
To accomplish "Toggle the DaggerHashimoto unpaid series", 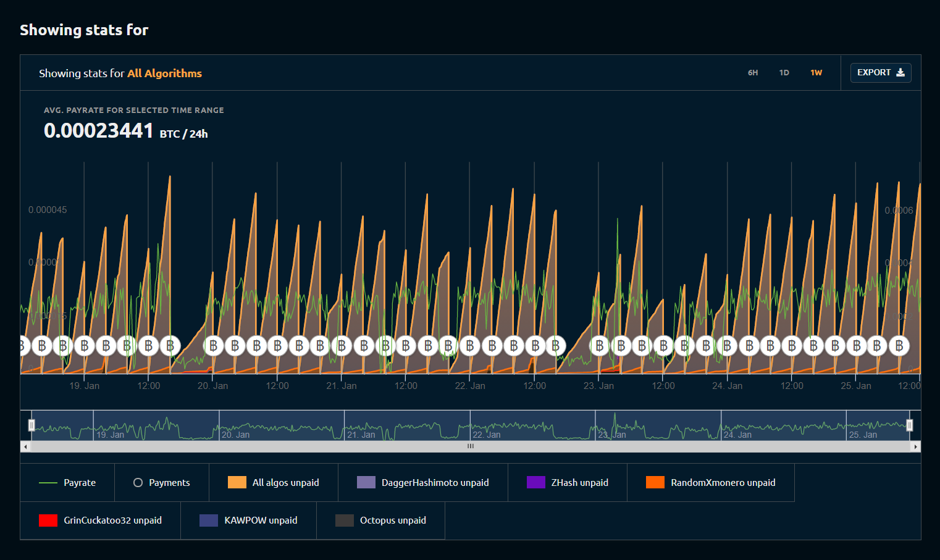I will [x=423, y=483].
